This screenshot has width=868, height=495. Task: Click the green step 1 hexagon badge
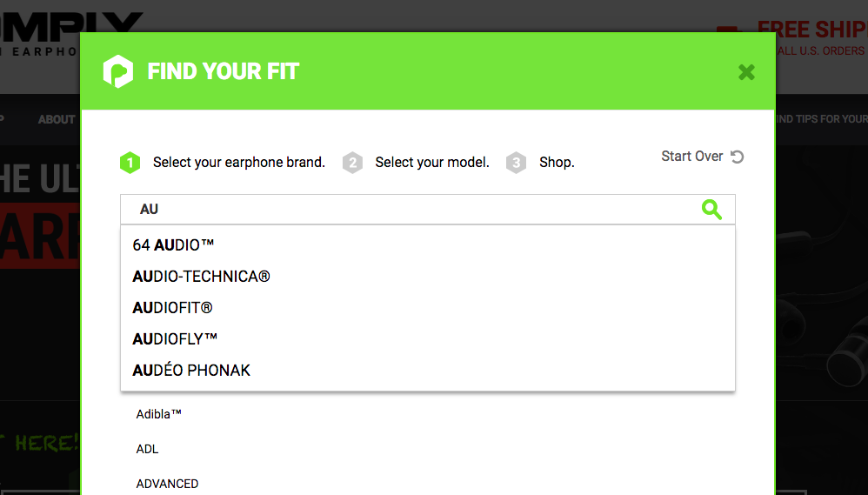[x=130, y=163]
